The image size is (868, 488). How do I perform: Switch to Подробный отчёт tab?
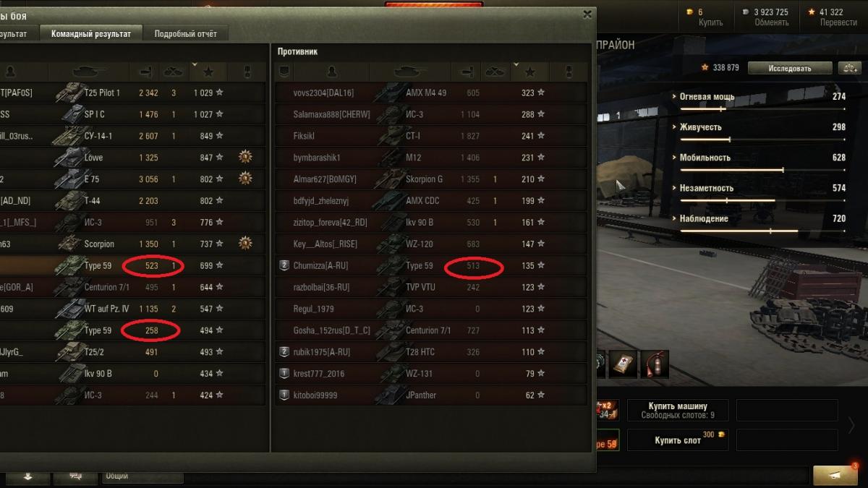(185, 34)
